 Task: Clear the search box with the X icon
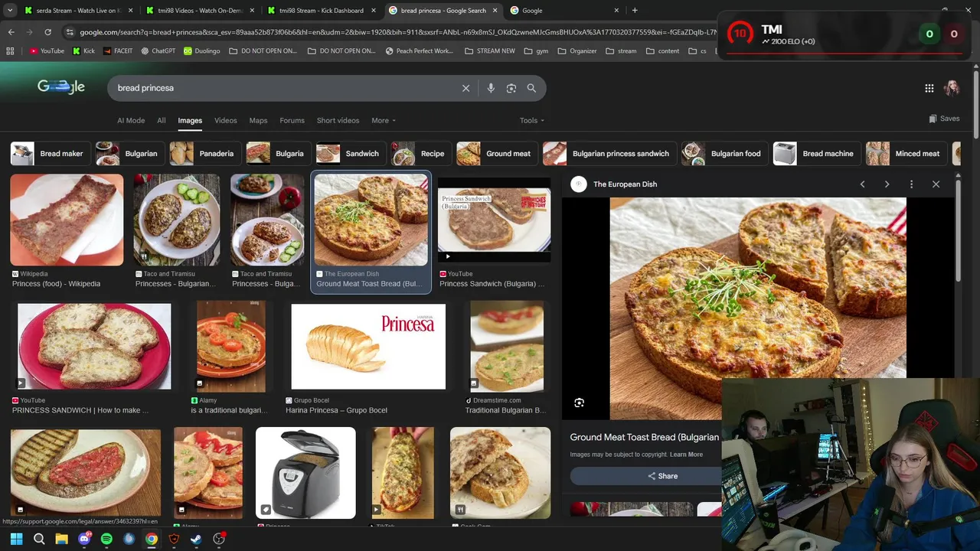[465, 88]
